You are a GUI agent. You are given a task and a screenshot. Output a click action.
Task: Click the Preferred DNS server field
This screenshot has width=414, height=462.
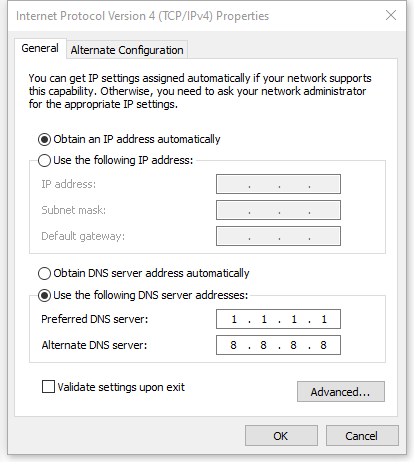pos(278,319)
